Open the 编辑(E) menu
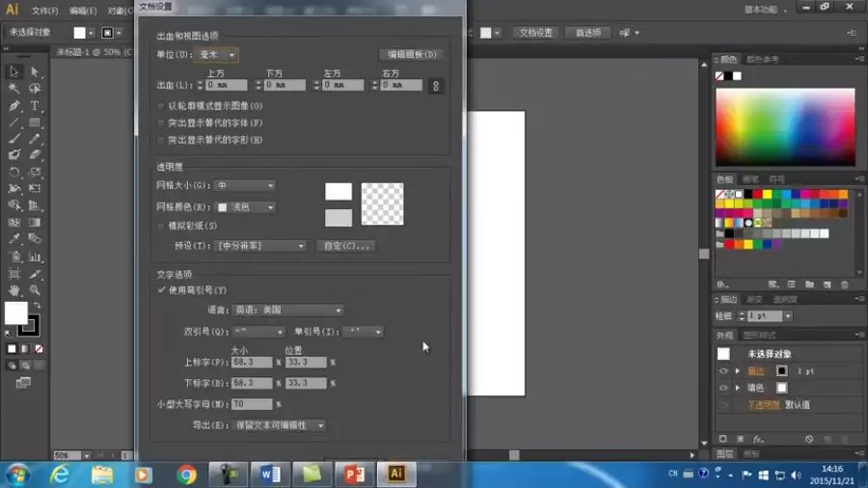This screenshot has height=488, width=868. (83, 11)
